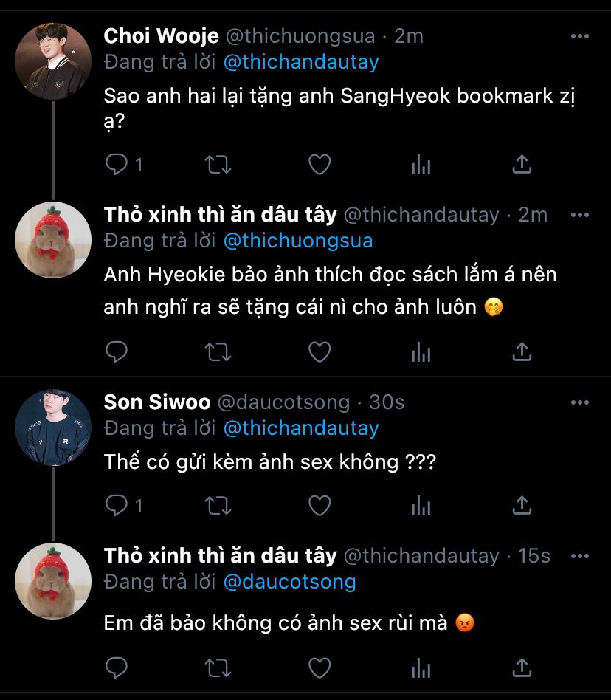The height and width of the screenshot is (700, 611).
Task: Reply to Son Siwoo's tweet
Action: 117,506
